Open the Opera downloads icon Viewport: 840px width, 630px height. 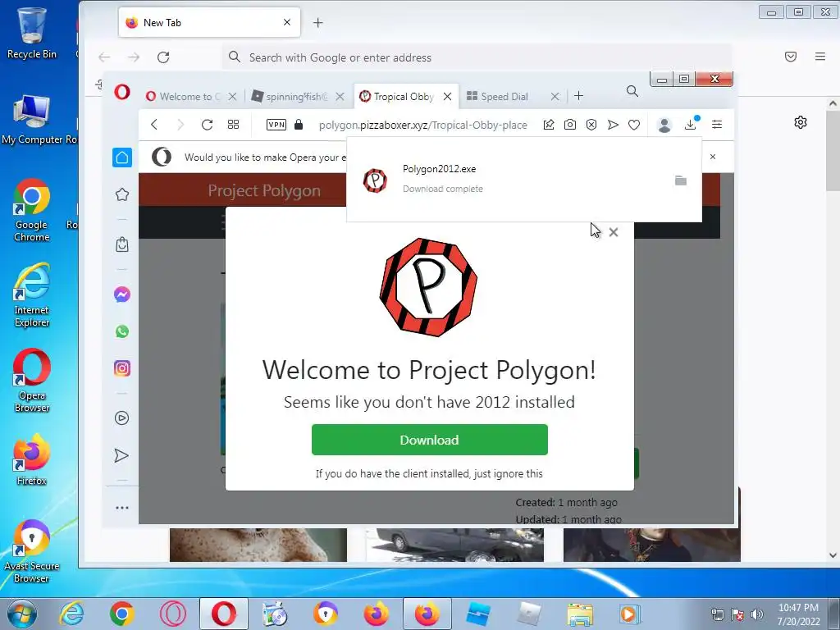pos(691,125)
